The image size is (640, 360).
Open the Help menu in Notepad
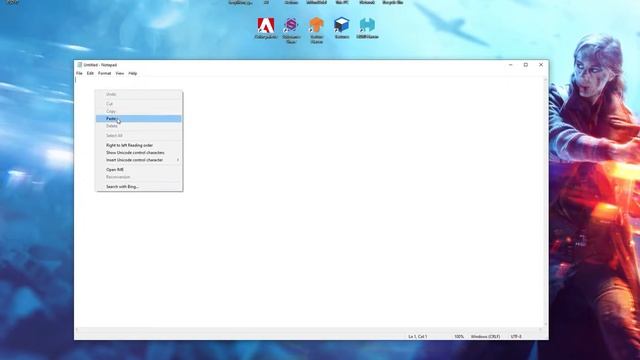tap(133, 73)
